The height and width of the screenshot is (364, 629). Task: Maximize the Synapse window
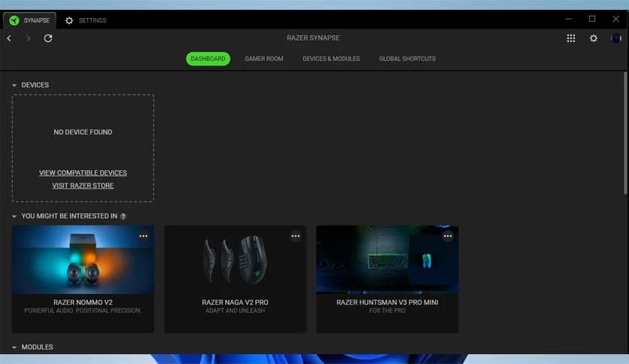(592, 19)
